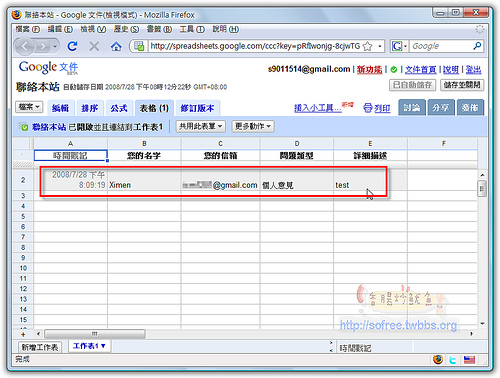Image resolution: width=500 pixels, height=378 pixels.
Task: Open the Firefox 檔案 menu
Action: (27, 29)
